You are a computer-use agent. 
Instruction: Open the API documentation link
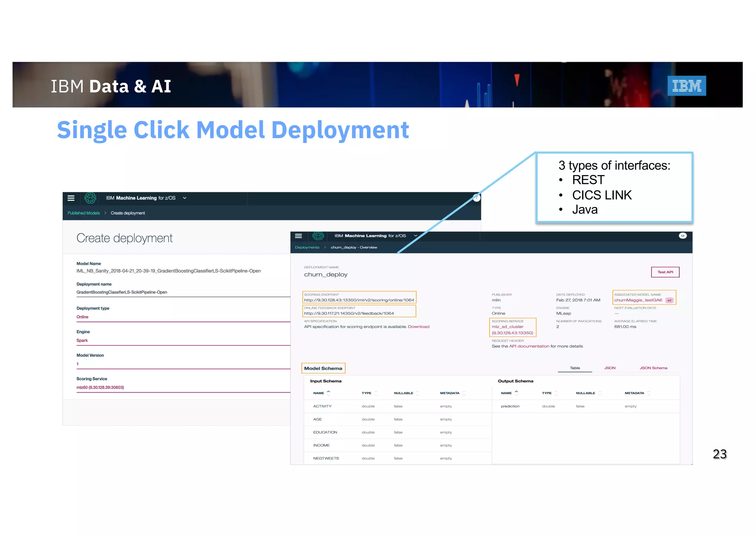[x=529, y=346]
